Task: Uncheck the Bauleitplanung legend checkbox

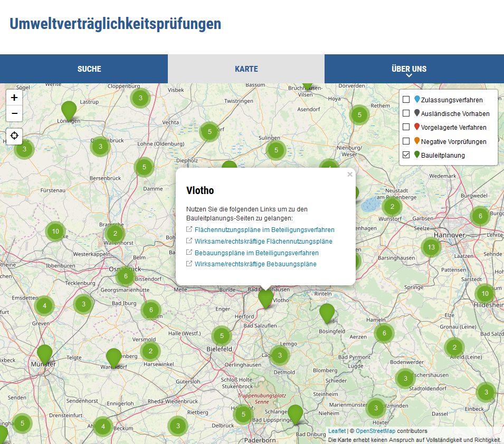Action: [406, 155]
